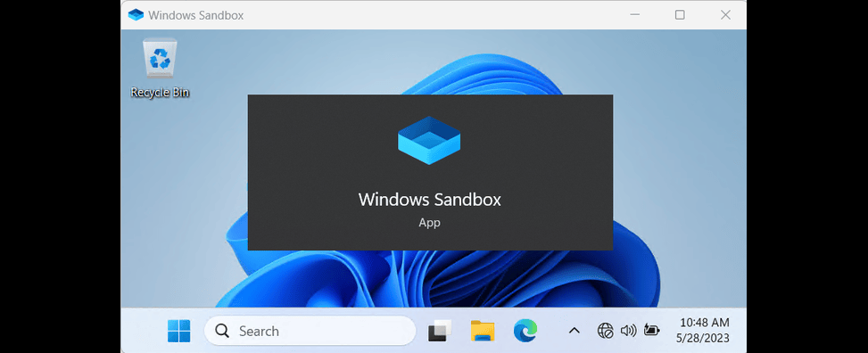868x353 pixels.
Task: Click the volume speaker tray icon
Action: 628,331
